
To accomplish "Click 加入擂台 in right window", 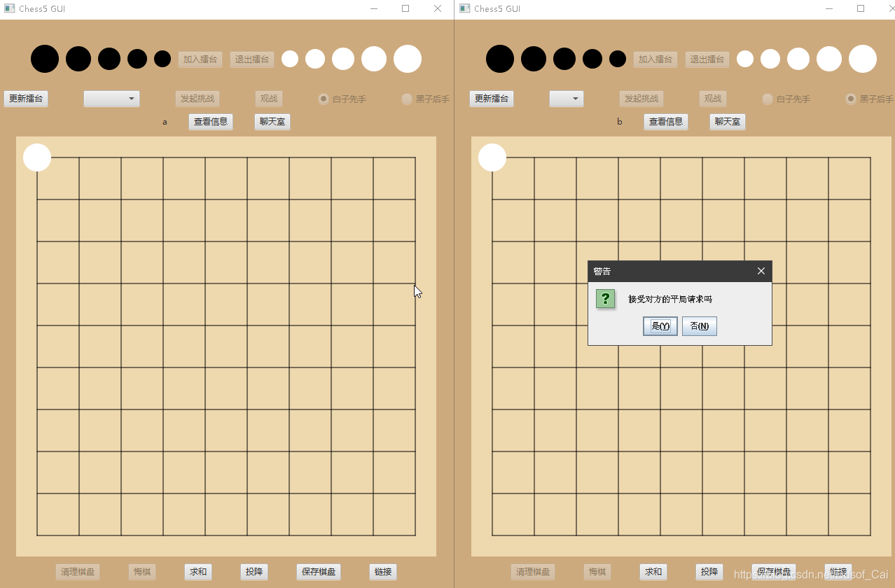I will click(x=655, y=59).
